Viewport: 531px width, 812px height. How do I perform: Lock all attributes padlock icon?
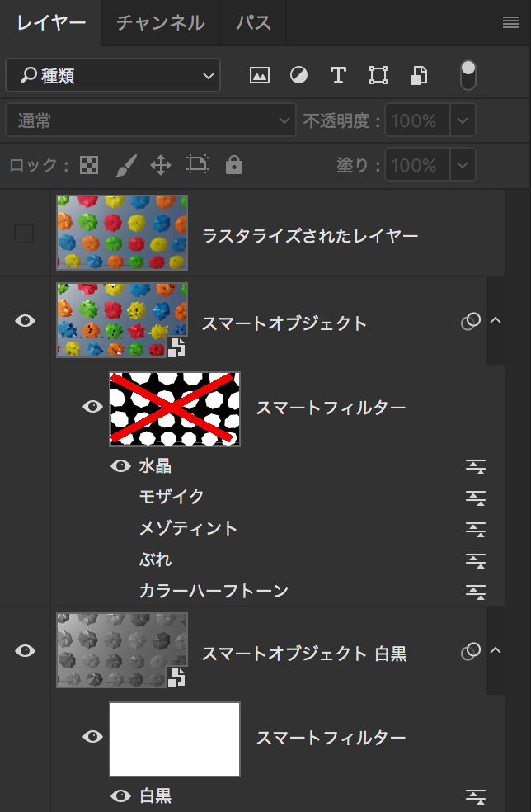click(234, 165)
